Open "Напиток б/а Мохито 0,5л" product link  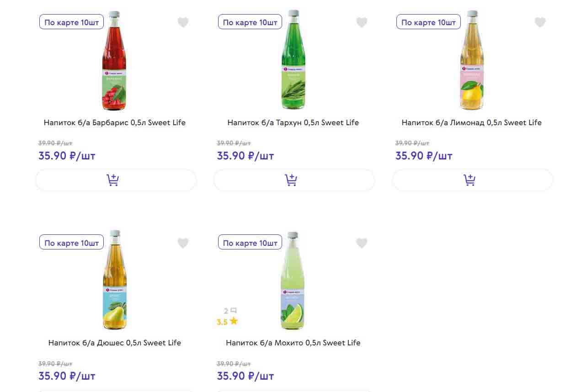tap(293, 343)
